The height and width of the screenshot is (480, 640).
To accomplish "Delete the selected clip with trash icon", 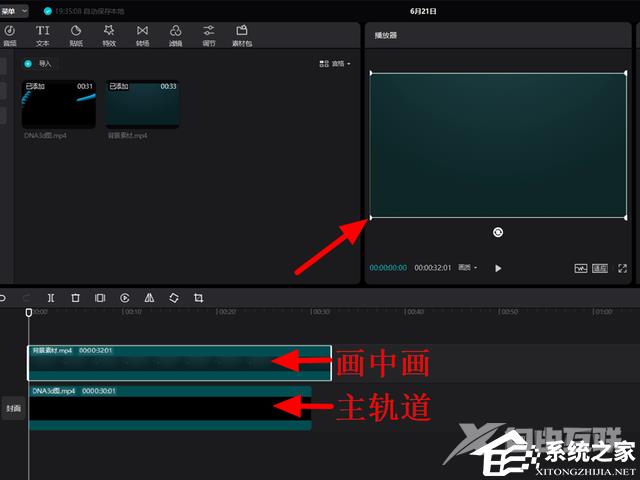I will click(x=75, y=298).
